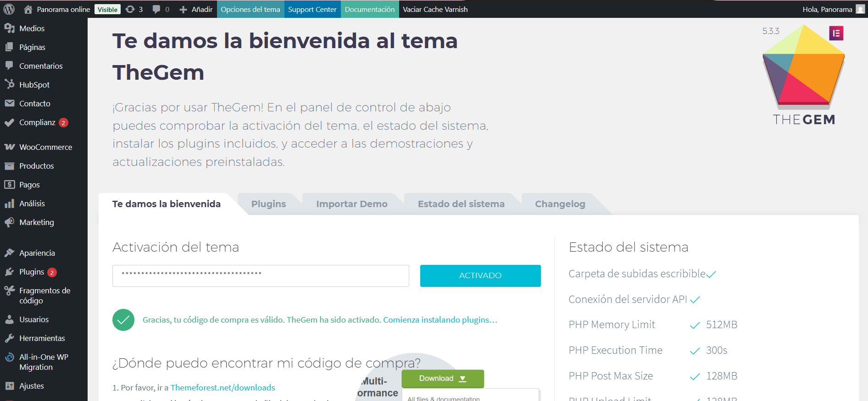The image size is (868, 401).
Task: Expand the Añadir new content menu
Action: (196, 9)
